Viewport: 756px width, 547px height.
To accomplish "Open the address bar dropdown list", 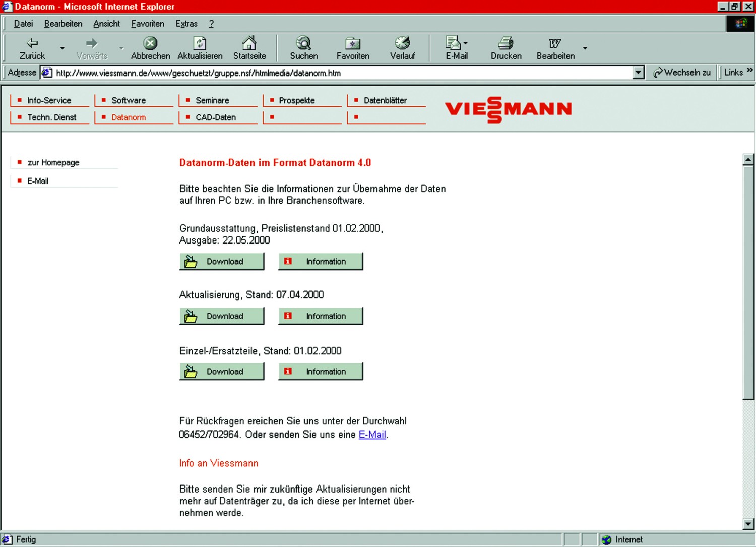I will tap(638, 73).
